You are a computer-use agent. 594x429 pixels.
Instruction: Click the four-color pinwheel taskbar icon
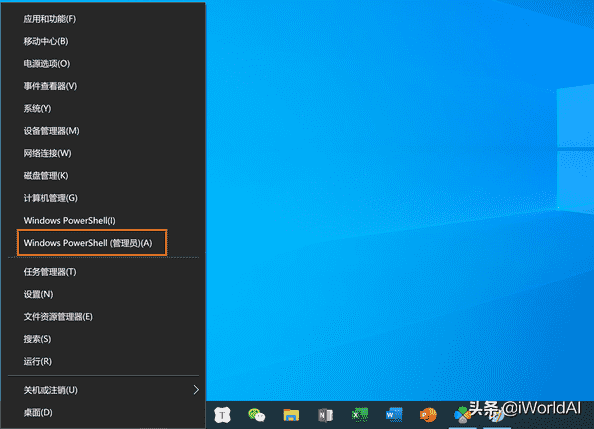tap(462, 415)
